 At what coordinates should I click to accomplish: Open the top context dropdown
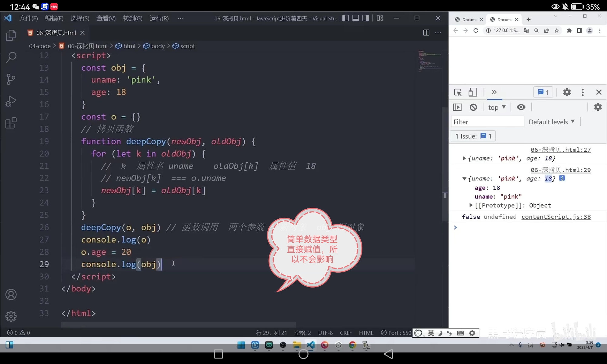497,107
